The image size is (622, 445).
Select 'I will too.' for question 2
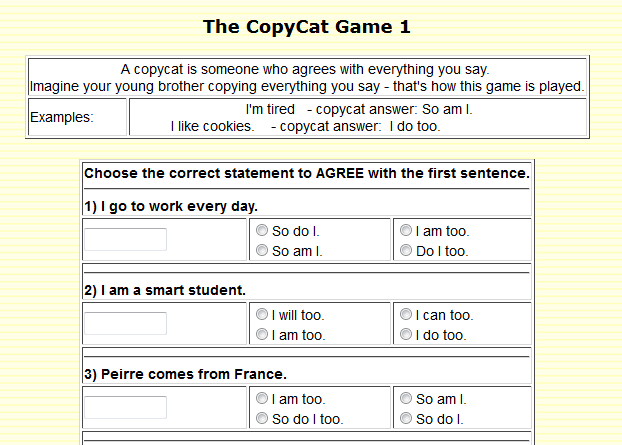tap(262, 314)
